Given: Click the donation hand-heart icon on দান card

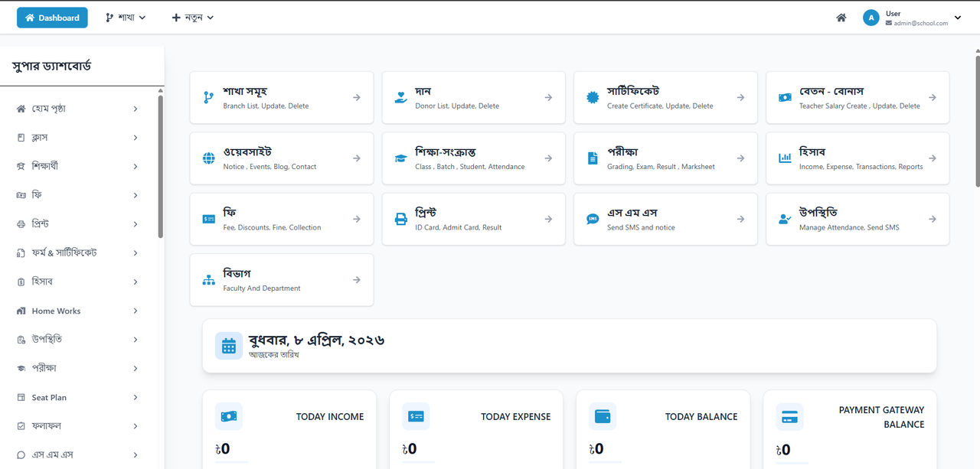Looking at the screenshot, I should 400,97.
